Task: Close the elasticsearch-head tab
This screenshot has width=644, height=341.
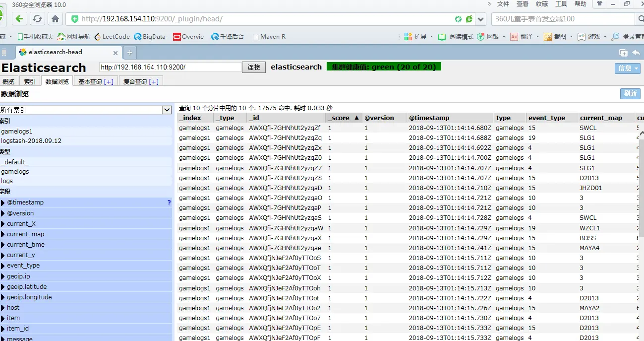Action: pyautogui.click(x=115, y=53)
